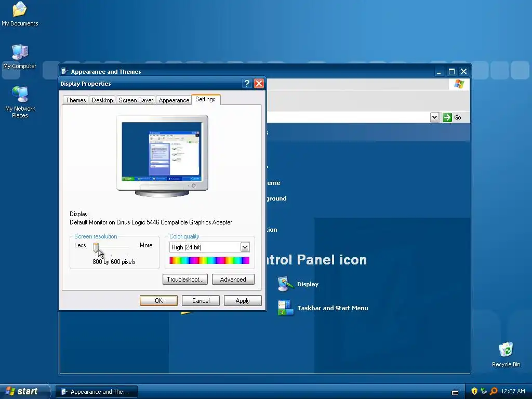This screenshot has width=532, height=399.
Task: Open the Appearance tab
Action: tap(174, 100)
